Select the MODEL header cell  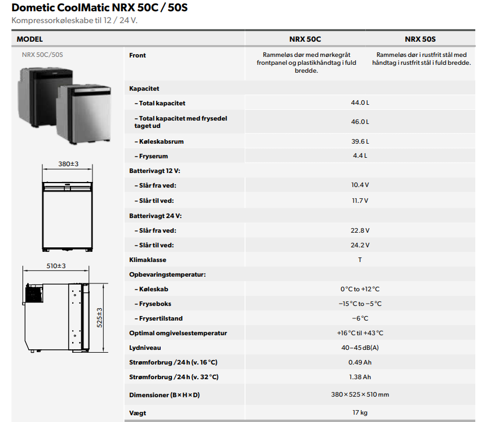30,39
